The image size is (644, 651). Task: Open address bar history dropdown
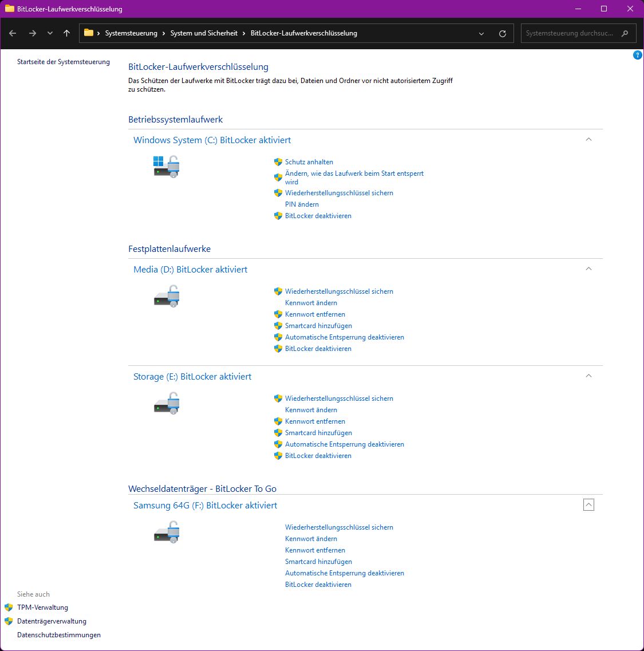pyautogui.click(x=481, y=34)
